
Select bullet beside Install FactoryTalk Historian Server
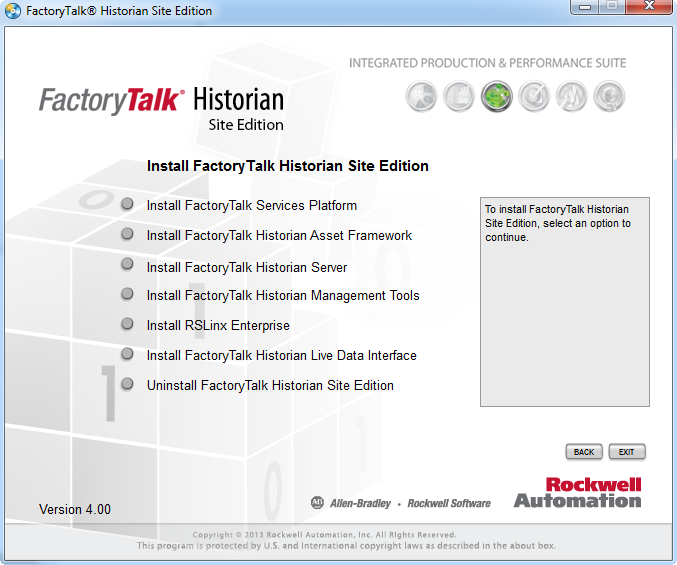(127, 264)
